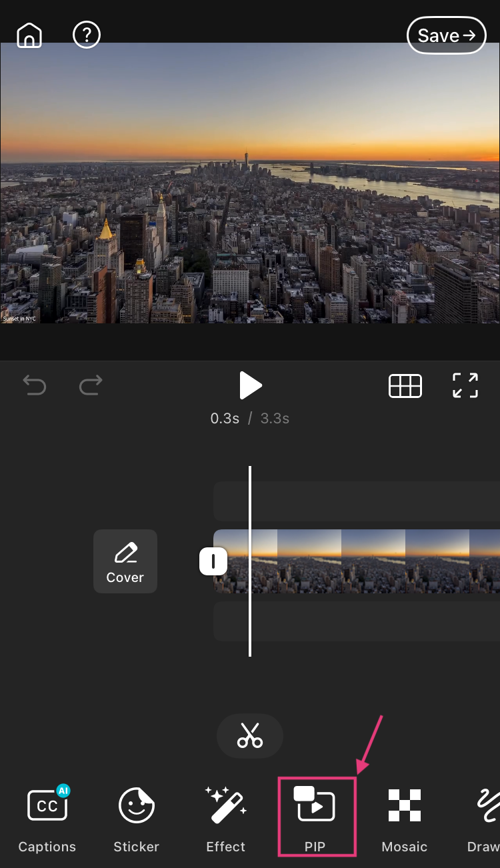The height and width of the screenshot is (868, 500).
Task: Edit the video Cover
Action: pyautogui.click(x=125, y=561)
